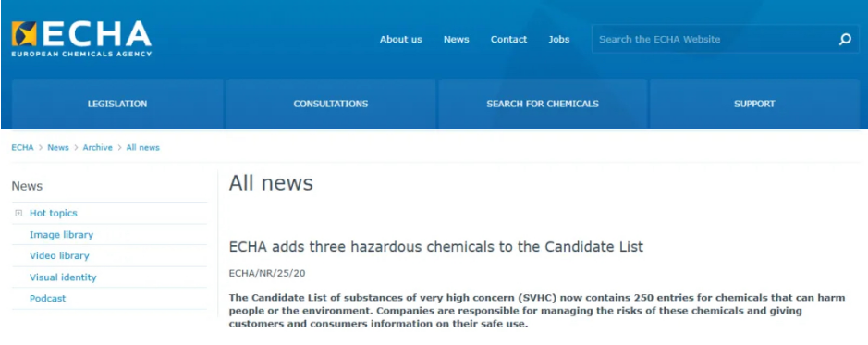Click the ECHA logo icon
The height and width of the screenshot is (345, 868).
coord(24,34)
